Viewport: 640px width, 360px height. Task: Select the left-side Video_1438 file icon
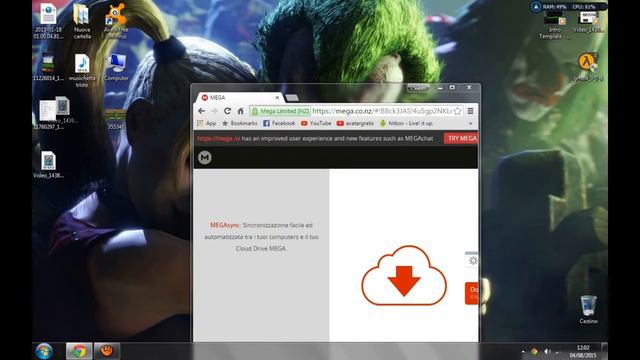[x=48, y=164]
